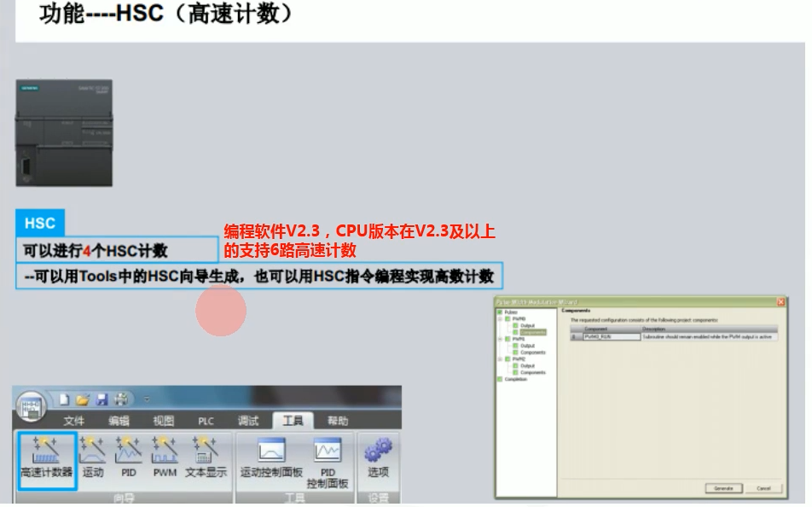Click the red 编程软件V2.3 note text
This screenshot has width=812, height=507.
pos(359,241)
